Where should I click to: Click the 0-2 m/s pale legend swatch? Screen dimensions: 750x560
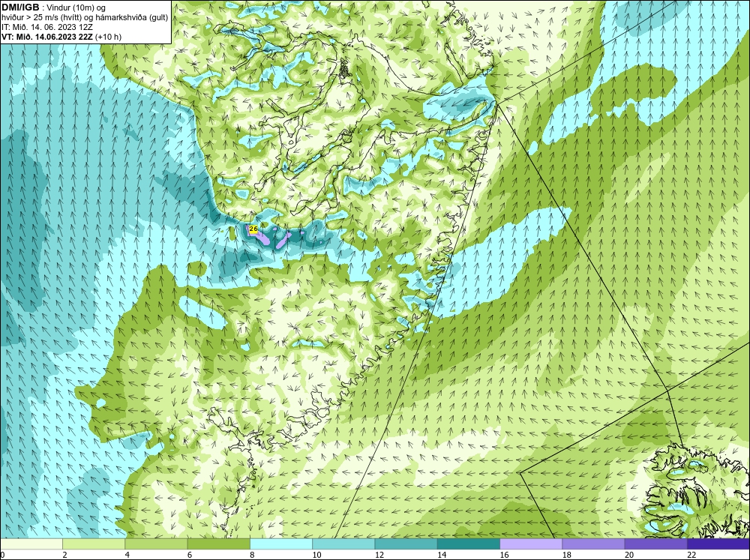coord(31,544)
